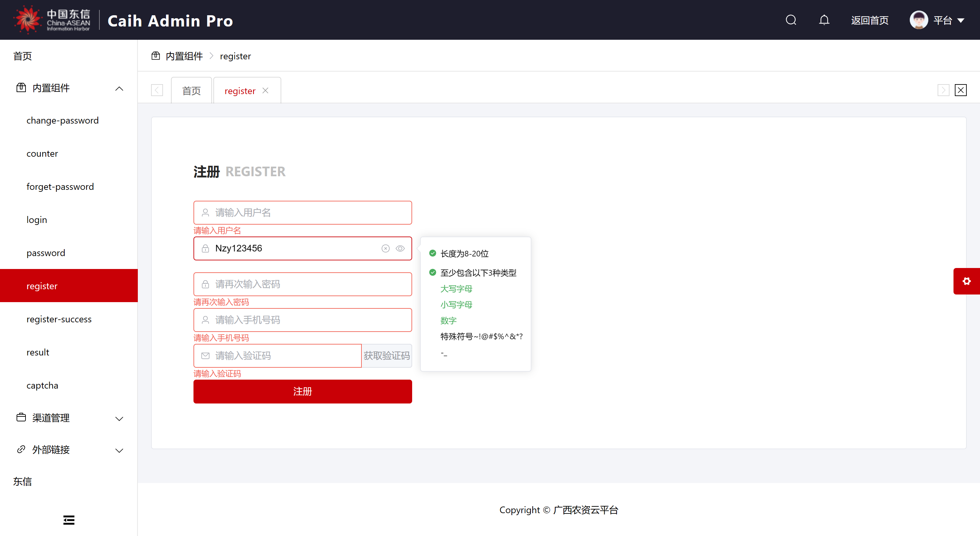
Task: Click the search magnifier icon in header
Action: click(791, 20)
